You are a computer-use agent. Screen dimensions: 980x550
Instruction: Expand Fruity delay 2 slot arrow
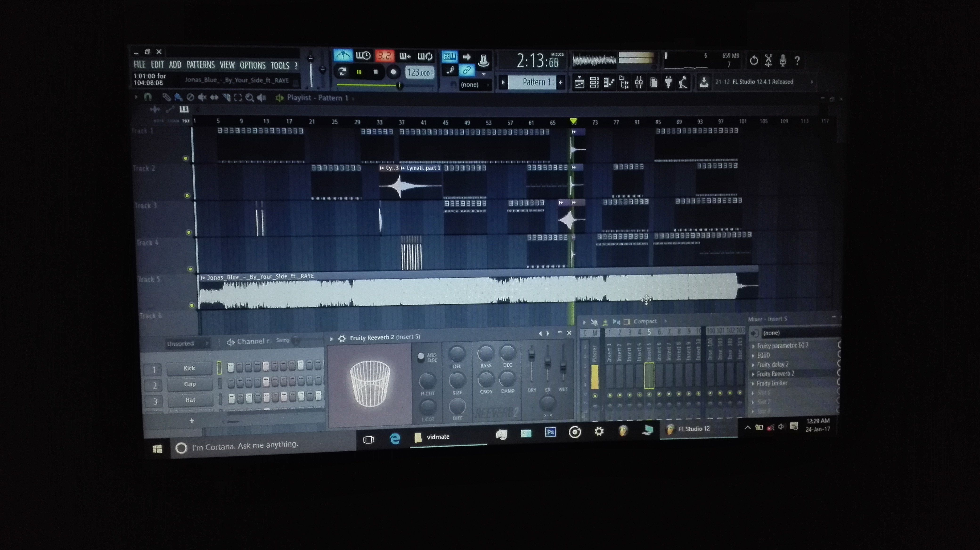click(753, 365)
